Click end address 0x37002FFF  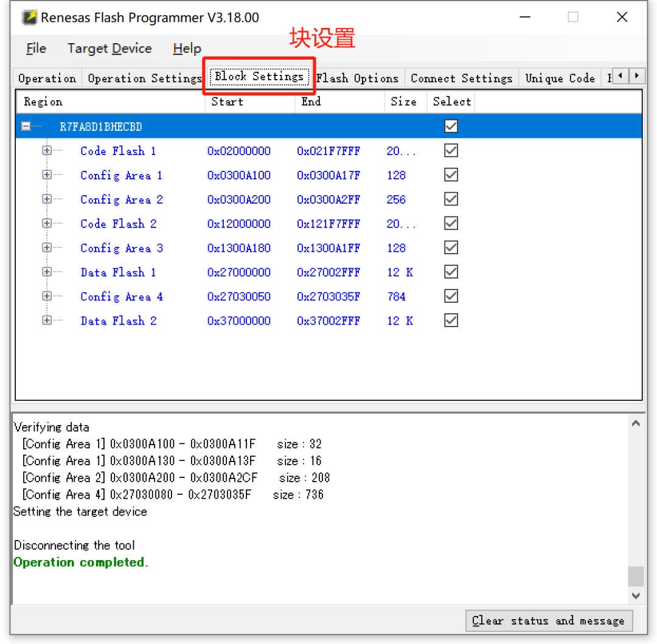tap(328, 320)
